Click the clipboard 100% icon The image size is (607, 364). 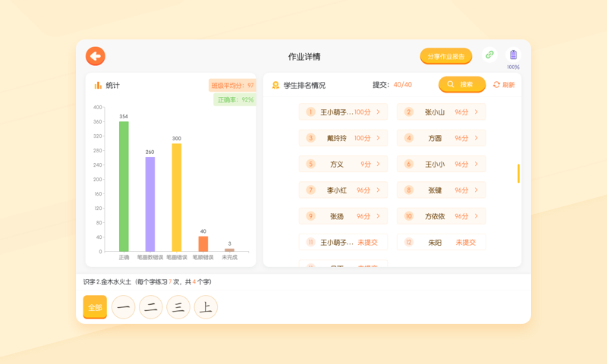pos(513,55)
